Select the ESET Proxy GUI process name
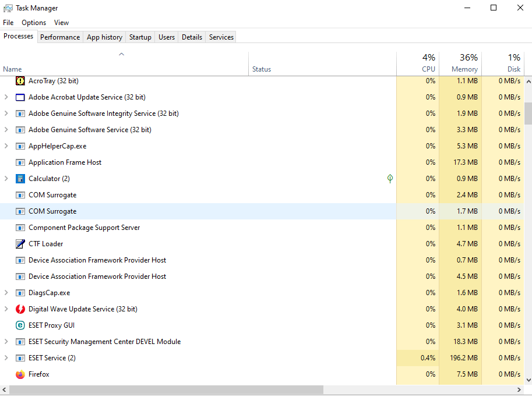The width and height of the screenshot is (532, 397). pyautogui.click(x=52, y=325)
